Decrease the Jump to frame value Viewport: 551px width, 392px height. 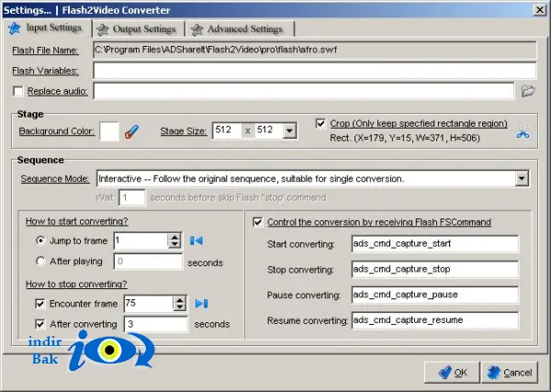(174, 245)
